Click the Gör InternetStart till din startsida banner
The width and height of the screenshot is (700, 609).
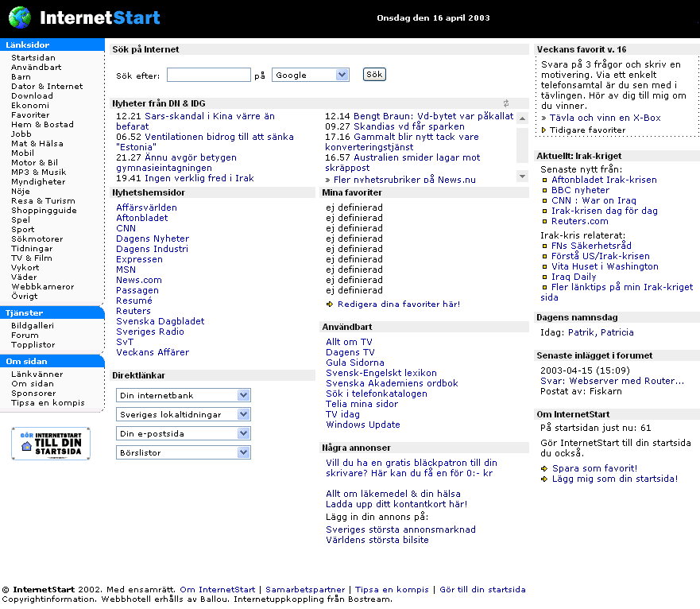tap(51, 444)
